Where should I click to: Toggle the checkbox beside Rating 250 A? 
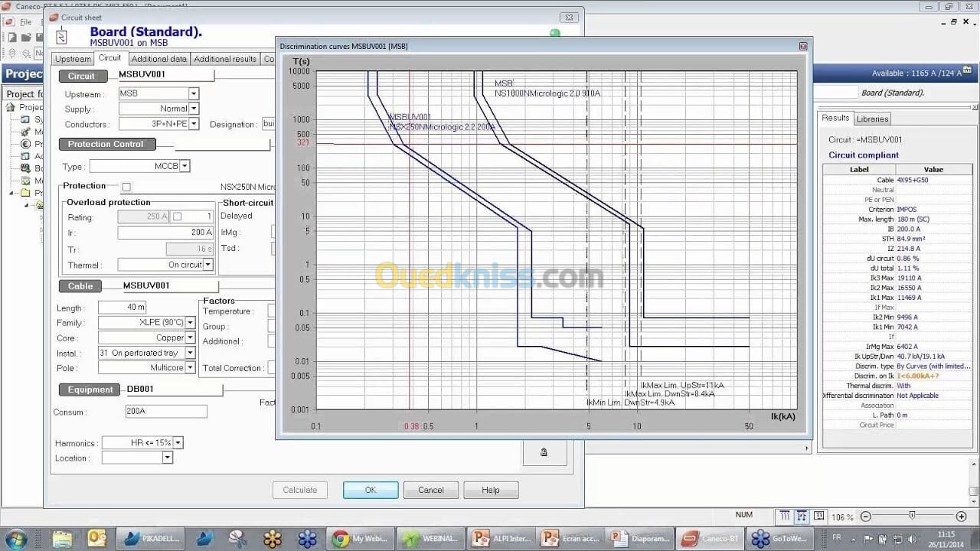point(178,217)
